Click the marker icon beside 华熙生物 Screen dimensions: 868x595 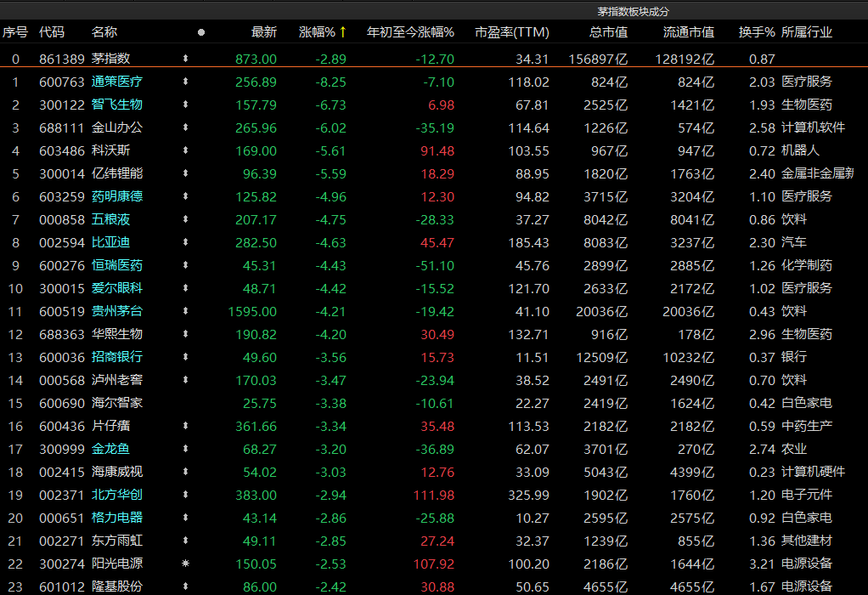[185, 334]
